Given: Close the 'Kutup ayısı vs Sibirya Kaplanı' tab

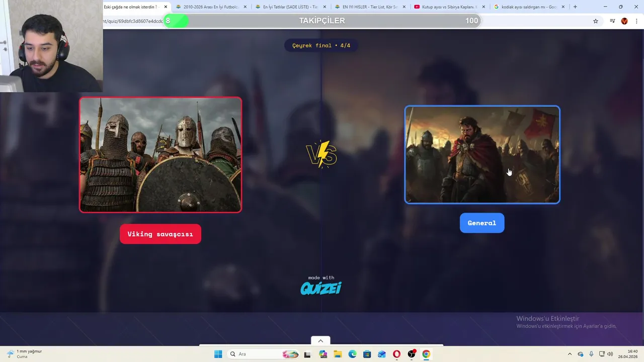Looking at the screenshot, I should [x=484, y=7].
